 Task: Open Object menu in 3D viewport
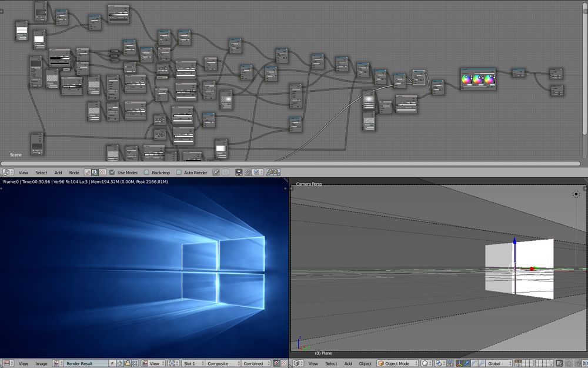(365, 363)
